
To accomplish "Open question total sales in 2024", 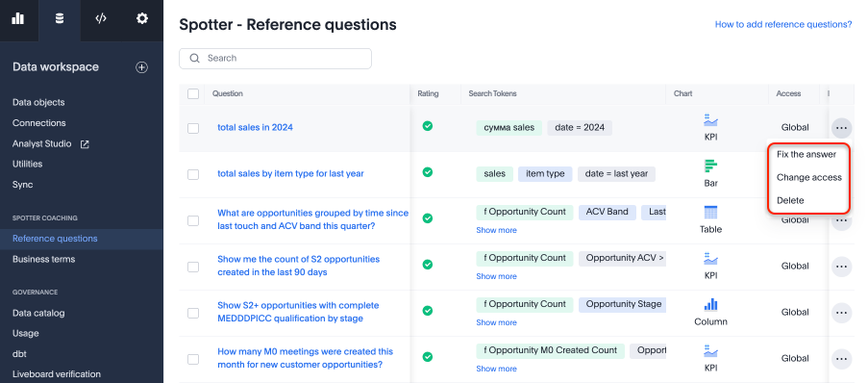I will [x=255, y=127].
